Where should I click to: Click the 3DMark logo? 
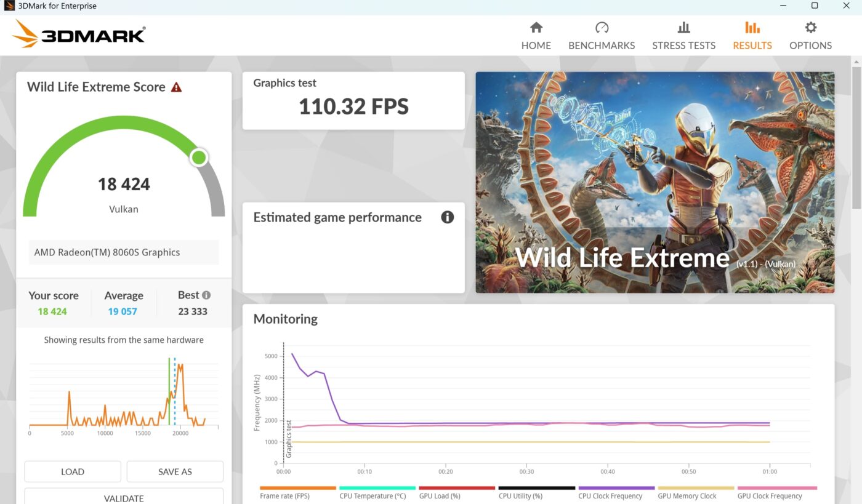(79, 34)
